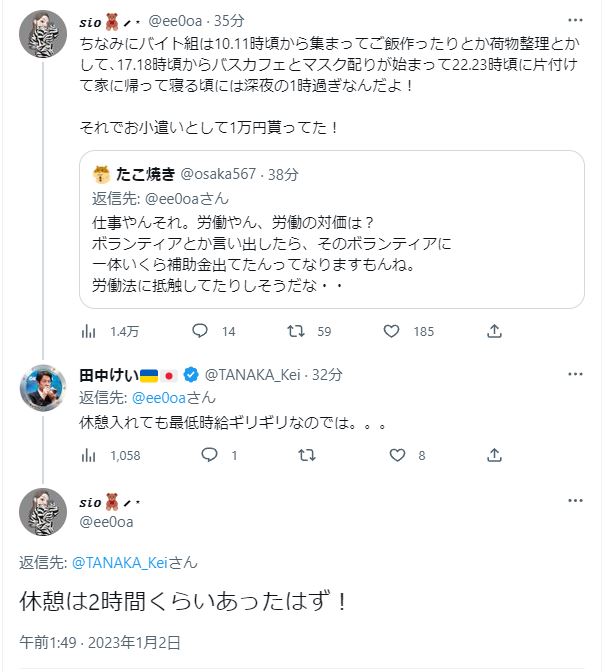
Task: Open 田中けい's profile avatar
Action: point(43,387)
